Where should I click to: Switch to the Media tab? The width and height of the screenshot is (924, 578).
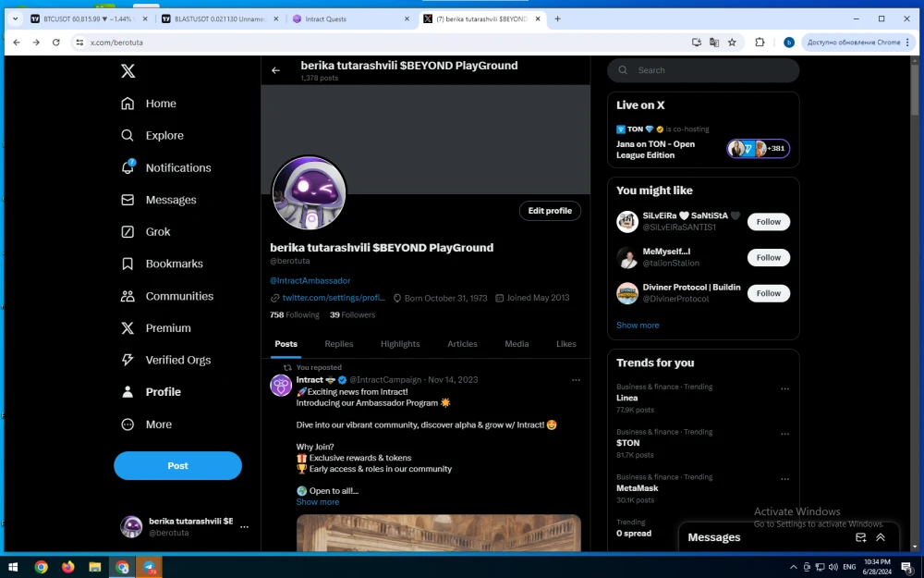click(x=517, y=344)
